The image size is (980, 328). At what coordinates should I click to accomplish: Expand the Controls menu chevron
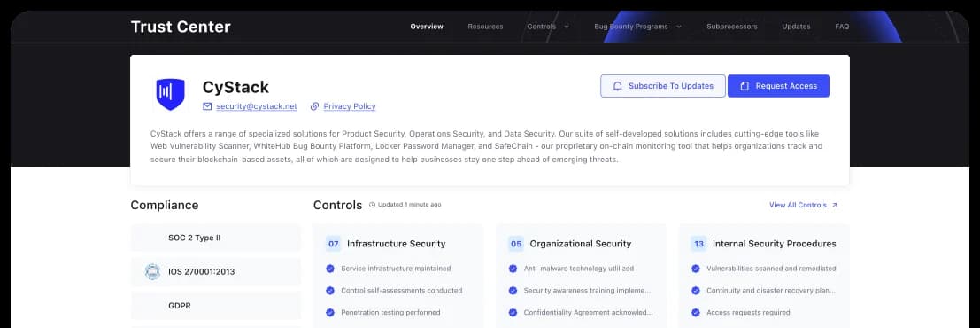[x=567, y=27]
